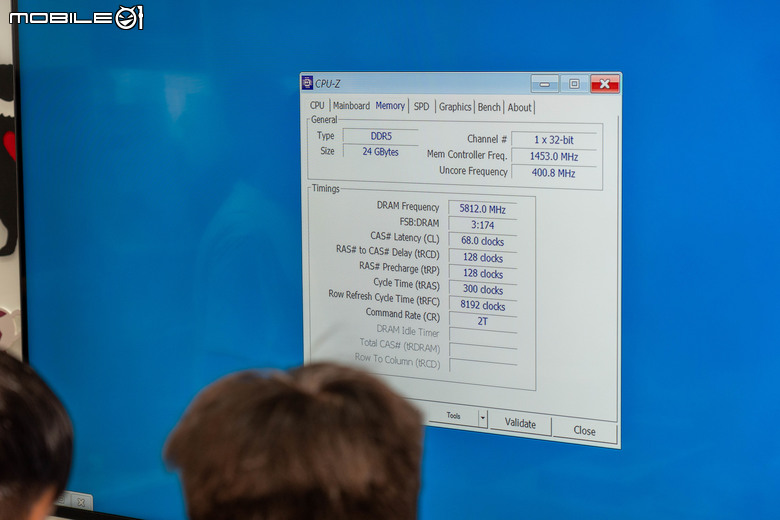
Task: Open the About tab
Action: pos(519,107)
